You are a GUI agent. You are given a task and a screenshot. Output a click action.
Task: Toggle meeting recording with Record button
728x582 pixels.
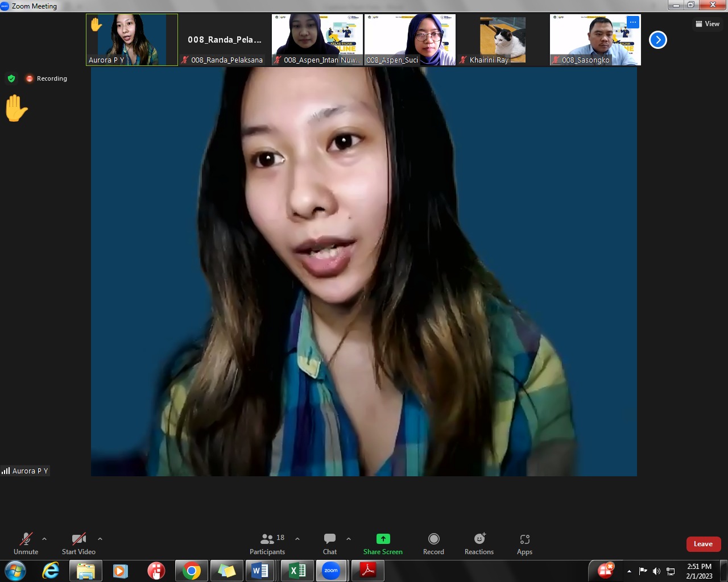click(433, 543)
